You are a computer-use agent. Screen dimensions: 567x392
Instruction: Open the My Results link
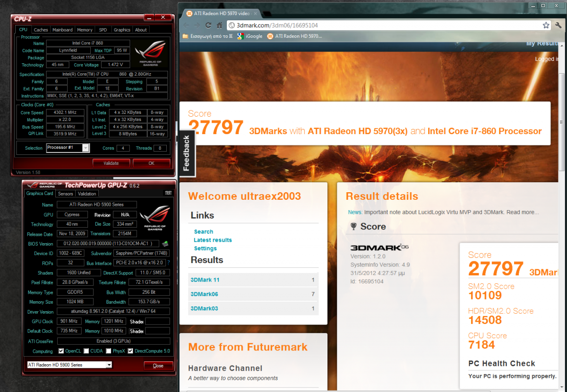[543, 43]
